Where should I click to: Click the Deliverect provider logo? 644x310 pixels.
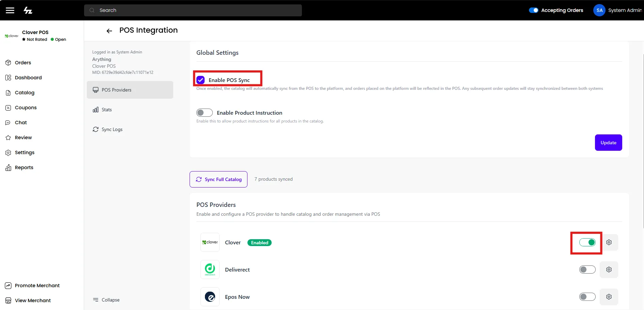(x=210, y=270)
